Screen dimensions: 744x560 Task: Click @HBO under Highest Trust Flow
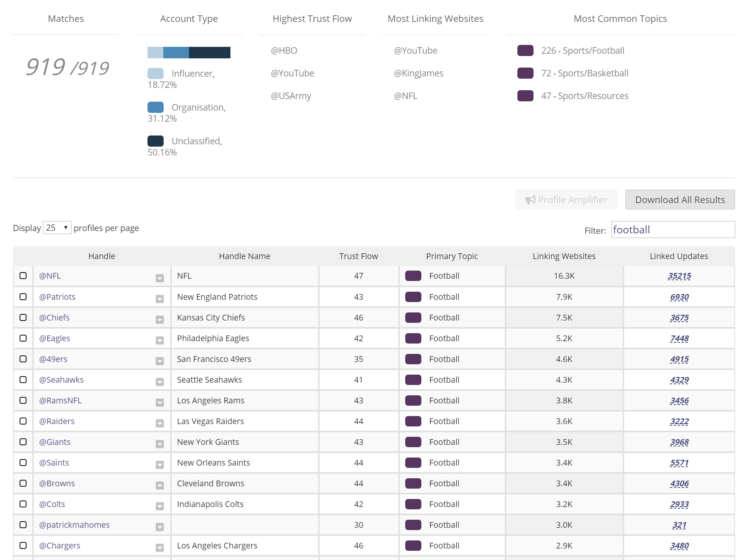point(284,50)
